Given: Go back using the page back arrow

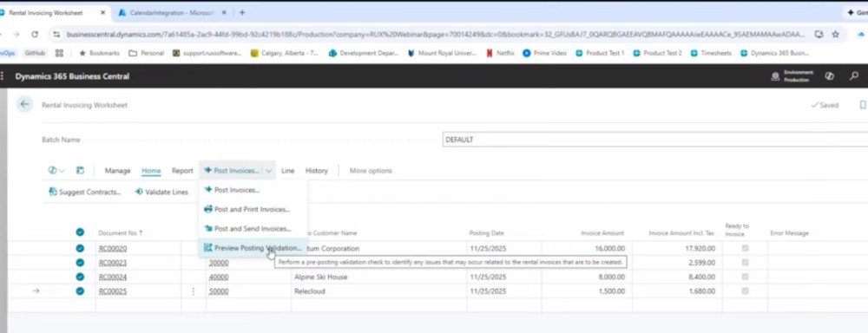Looking at the screenshot, I should pos(24,104).
